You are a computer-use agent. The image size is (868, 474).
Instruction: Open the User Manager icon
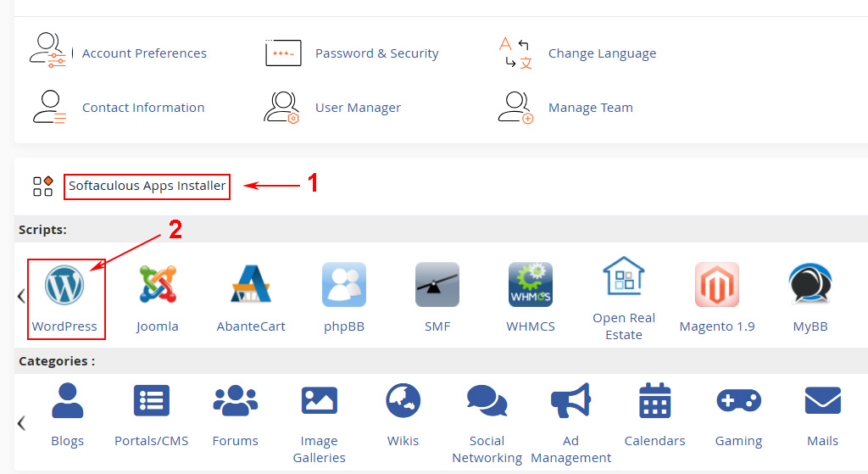(x=281, y=108)
